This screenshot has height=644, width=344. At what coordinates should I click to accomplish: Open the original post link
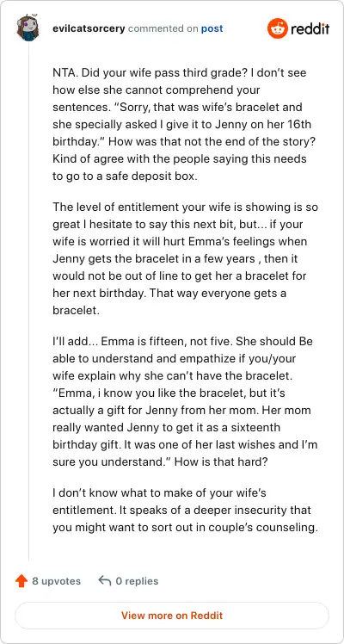pos(212,28)
